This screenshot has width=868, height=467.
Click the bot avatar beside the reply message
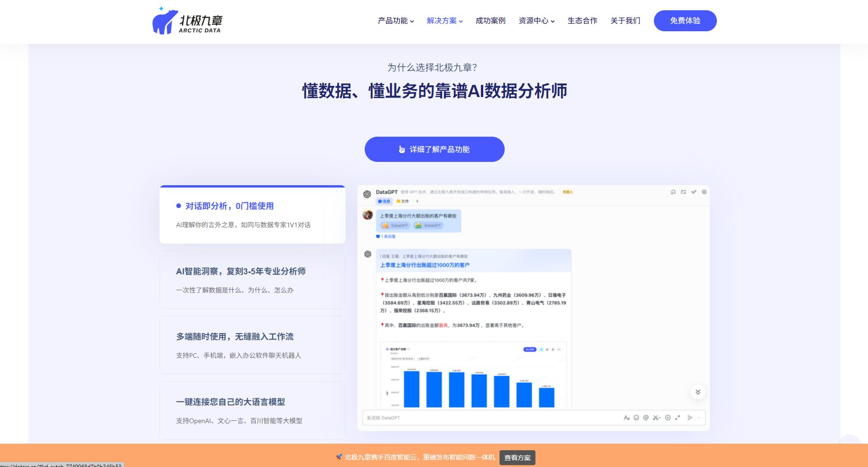pyautogui.click(x=368, y=254)
